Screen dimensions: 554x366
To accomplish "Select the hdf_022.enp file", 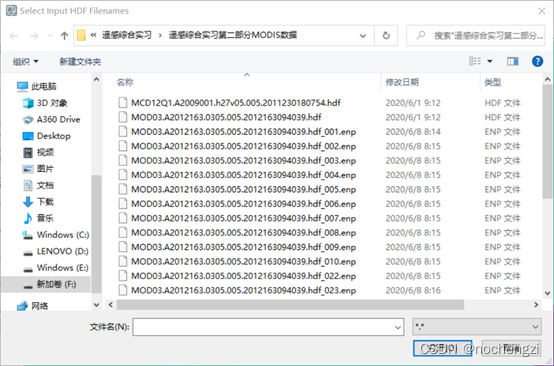I will click(243, 276).
